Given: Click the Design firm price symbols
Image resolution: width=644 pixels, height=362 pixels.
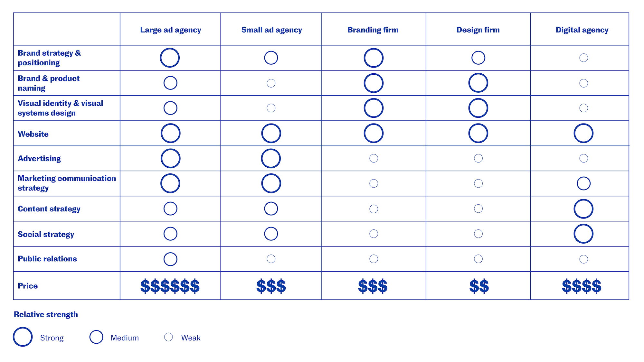Looking at the screenshot, I should 479,286.
